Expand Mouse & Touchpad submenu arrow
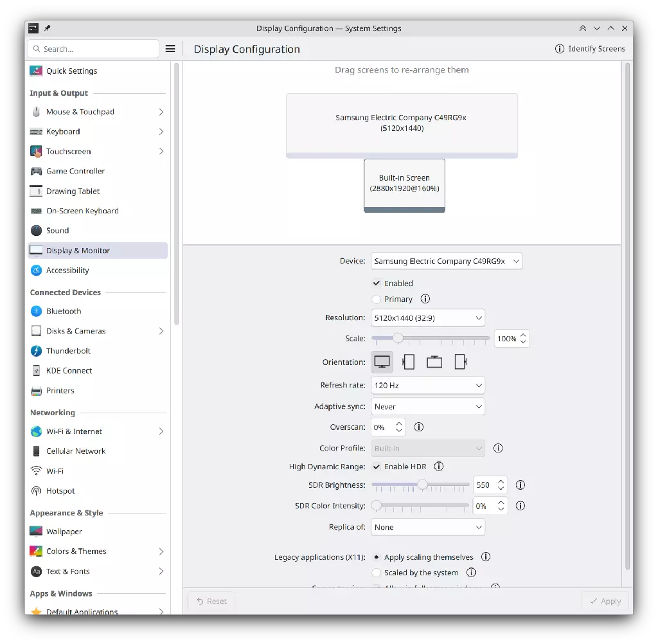This screenshot has height=644, width=658. click(x=161, y=112)
